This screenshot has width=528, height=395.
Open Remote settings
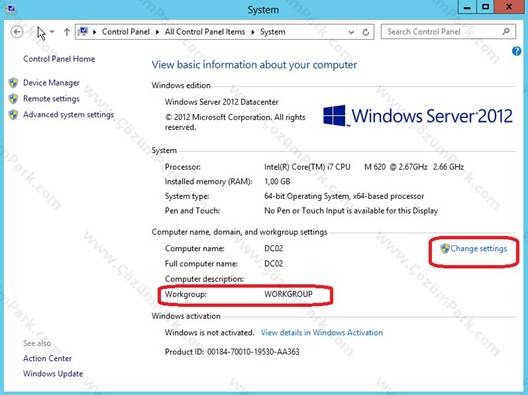51,99
